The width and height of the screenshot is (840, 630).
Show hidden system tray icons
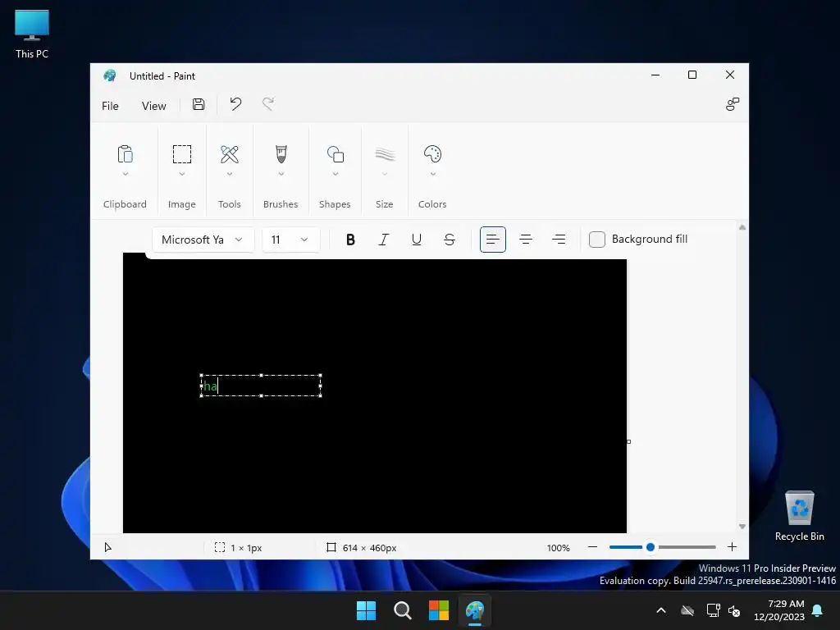click(x=661, y=610)
